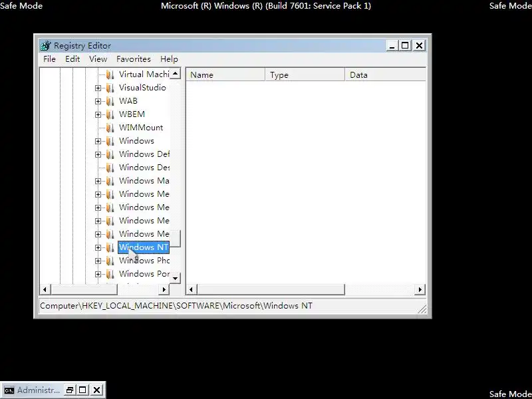This screenshot has height=399, width=532.
Task: Click the folder icon beside Windows Pho
Action: pyautogui.click(x=110, y=261)
